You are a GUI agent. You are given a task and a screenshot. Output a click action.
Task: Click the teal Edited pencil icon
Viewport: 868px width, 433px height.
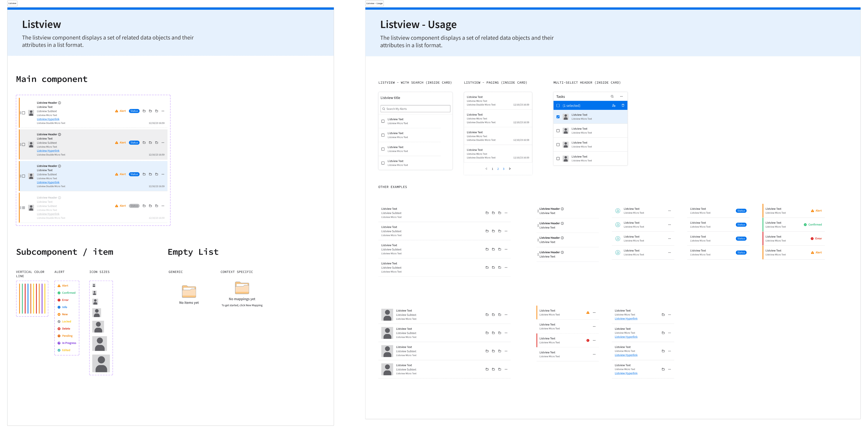pyautogui.click(x=59, y=350)
